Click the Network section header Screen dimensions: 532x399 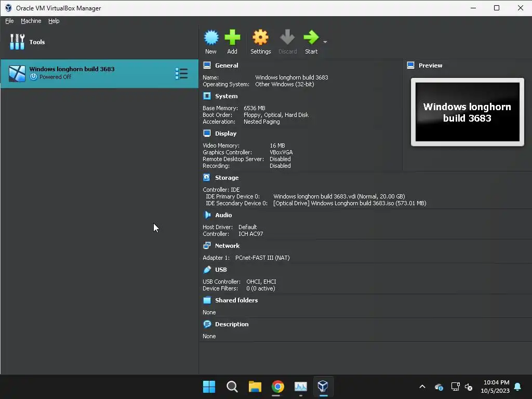coord(227,246)
